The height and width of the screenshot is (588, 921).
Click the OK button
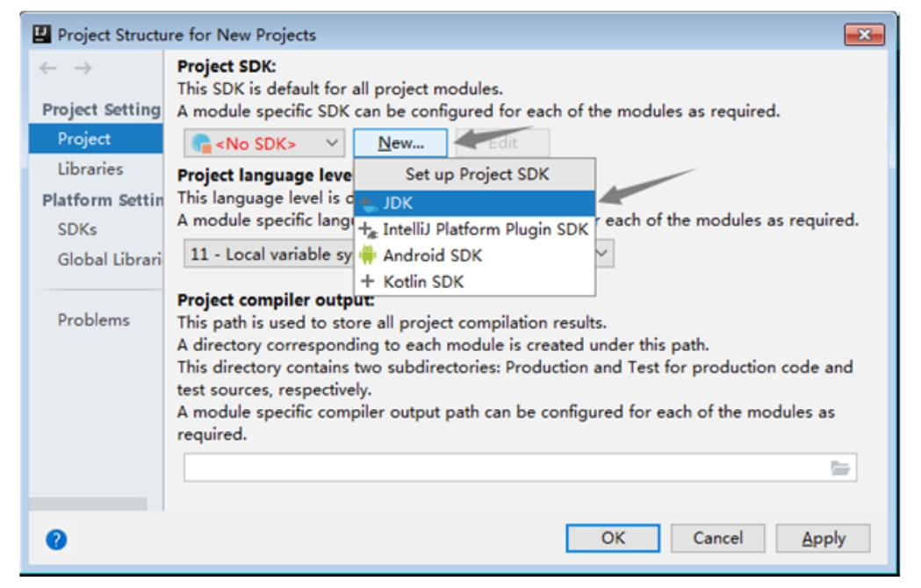click(613, 538)
